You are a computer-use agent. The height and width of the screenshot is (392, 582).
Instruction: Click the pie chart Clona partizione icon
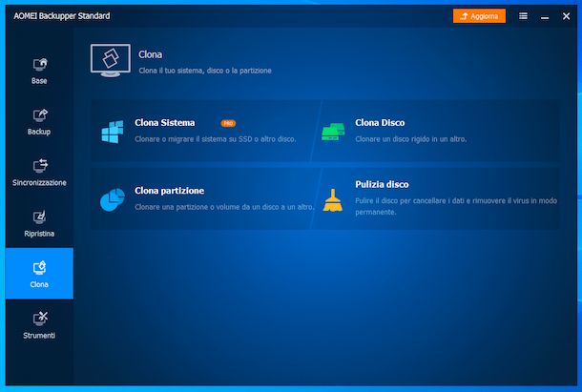[x=112, y=199]
